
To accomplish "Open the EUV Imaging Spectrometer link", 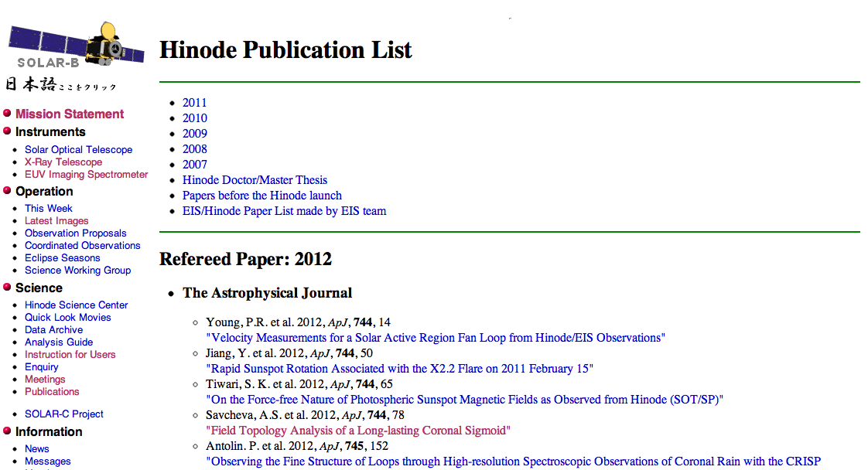I will 86,175.
